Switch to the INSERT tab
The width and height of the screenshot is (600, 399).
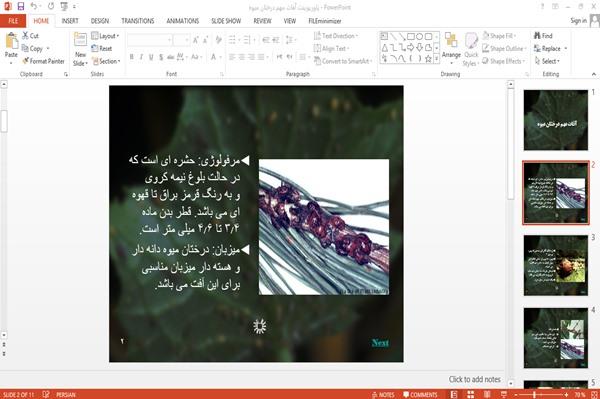70,21
